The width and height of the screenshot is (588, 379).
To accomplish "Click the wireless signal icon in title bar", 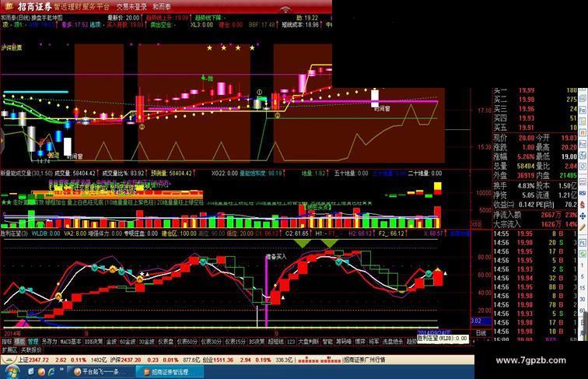I will (286, 9).
